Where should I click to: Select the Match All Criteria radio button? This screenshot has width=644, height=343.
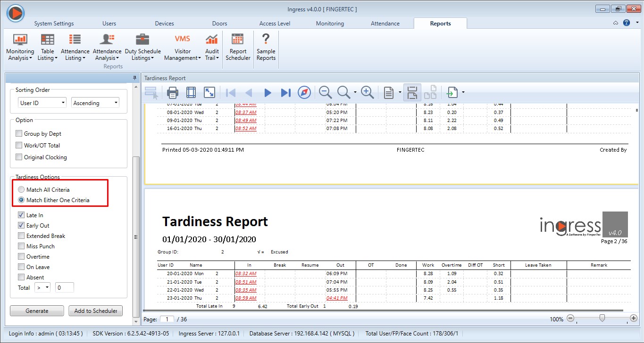(21, 190)
